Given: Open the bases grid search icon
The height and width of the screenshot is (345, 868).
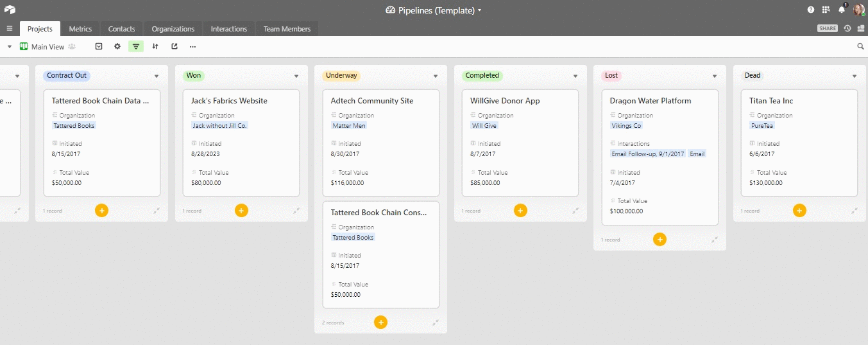Looking at the screenshot, I should [826, 10].
